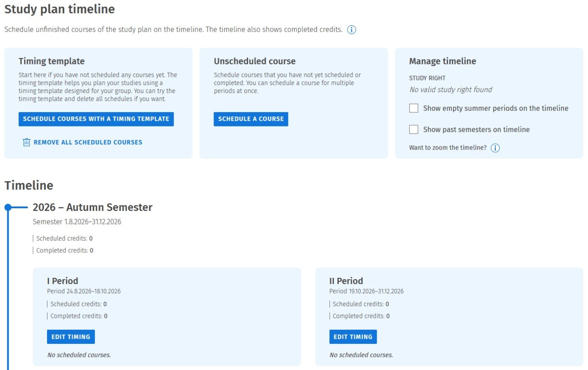
Task: Click Schedule courses with a timing template
Action: [96, 119]
